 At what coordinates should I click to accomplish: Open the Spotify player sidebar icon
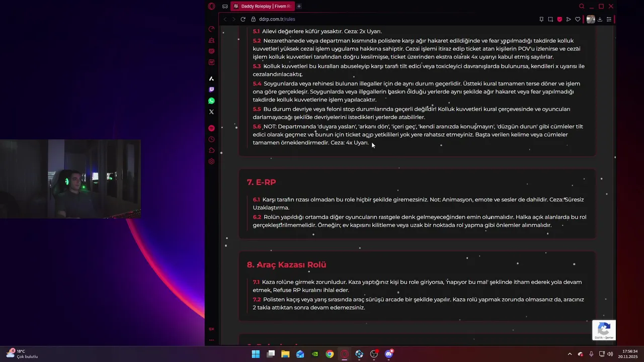click(211, 128)
